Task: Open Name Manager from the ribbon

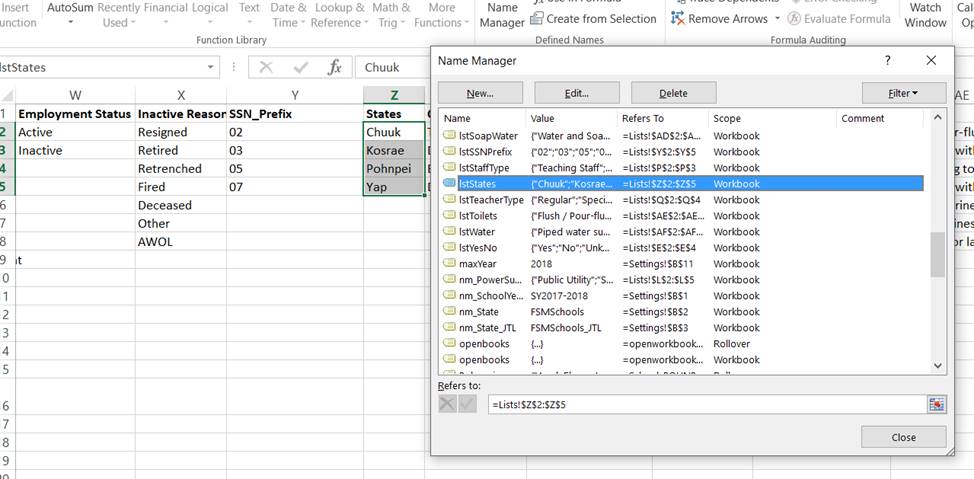Action: point(502,14)
